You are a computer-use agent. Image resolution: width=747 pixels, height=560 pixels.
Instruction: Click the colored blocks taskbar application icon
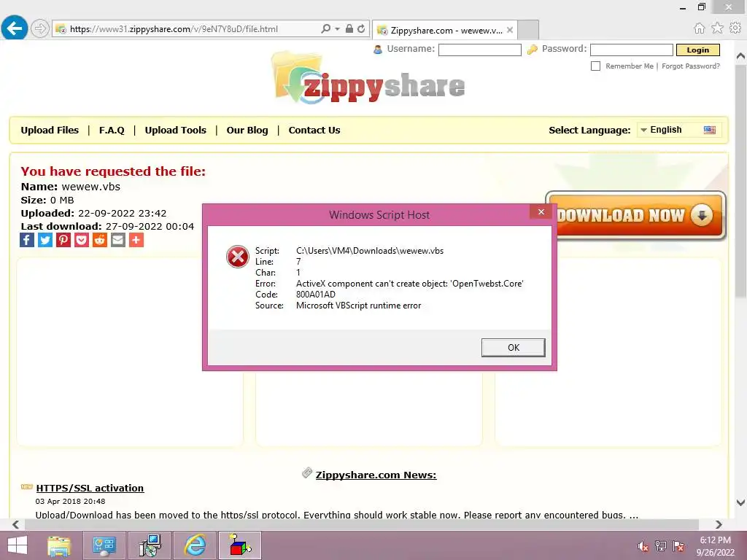click(240, 545)
